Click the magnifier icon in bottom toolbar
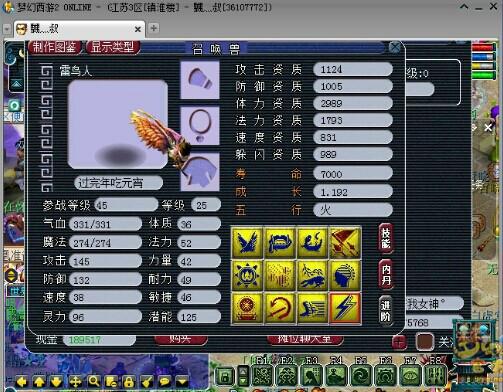503x392 pixels. (94, 381)
